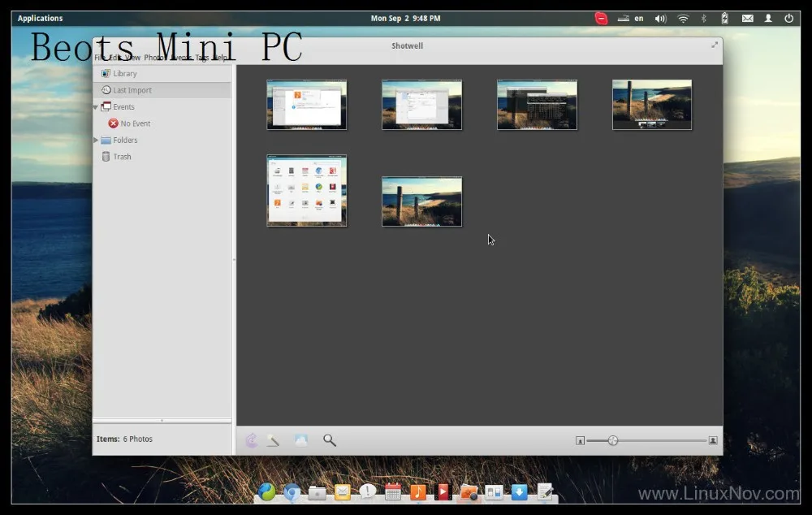
Task: Open System Settings switchboard in the dock
Action: pos(494,492)
